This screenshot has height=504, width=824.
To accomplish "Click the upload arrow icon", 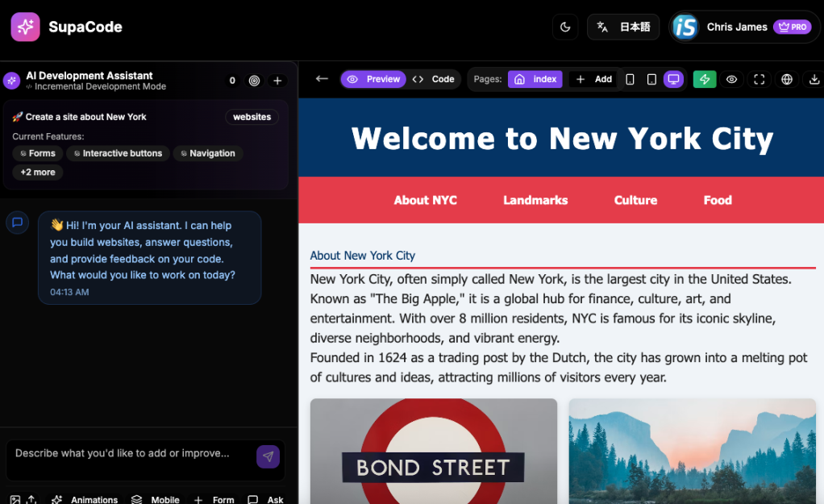I will tap(31, 500).
